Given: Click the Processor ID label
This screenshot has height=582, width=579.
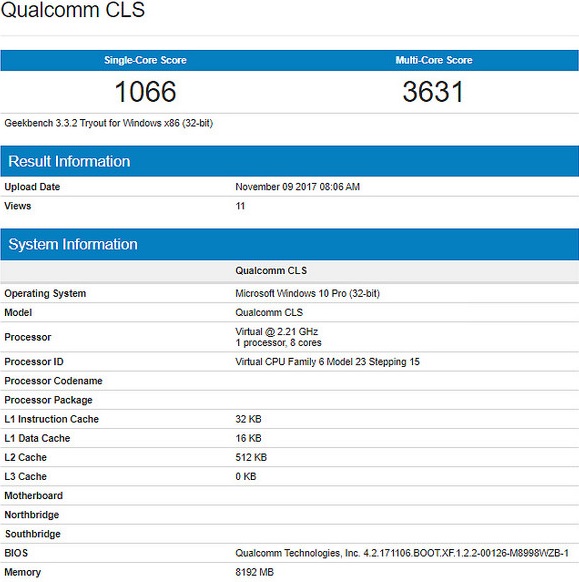Looking at the screenshot, I should tap(34, 362).
